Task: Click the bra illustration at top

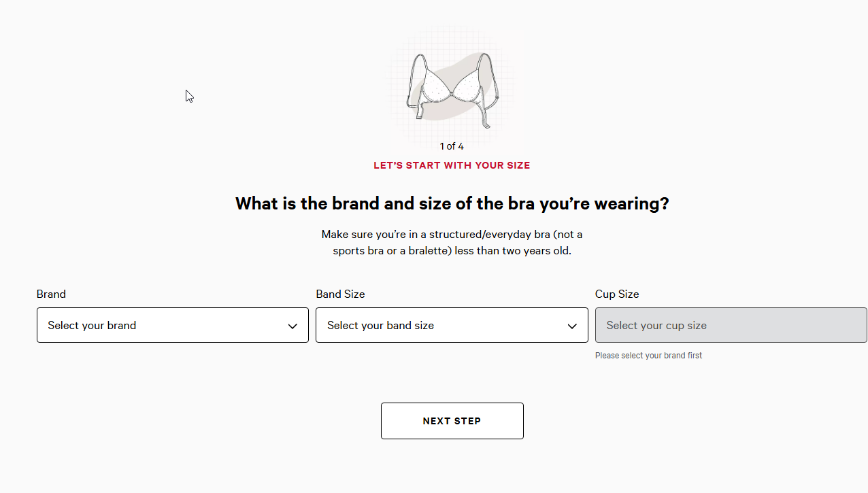Action: click(x=452, y=85)
